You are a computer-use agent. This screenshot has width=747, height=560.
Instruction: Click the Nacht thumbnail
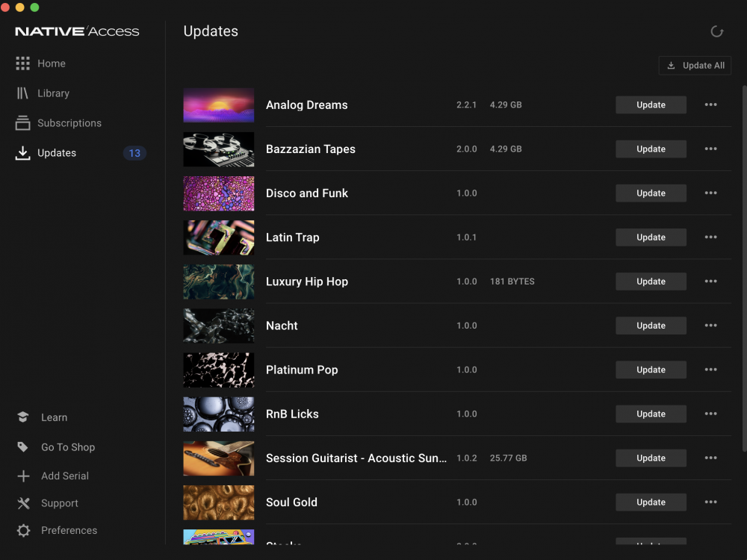click(x=219, y=326)
